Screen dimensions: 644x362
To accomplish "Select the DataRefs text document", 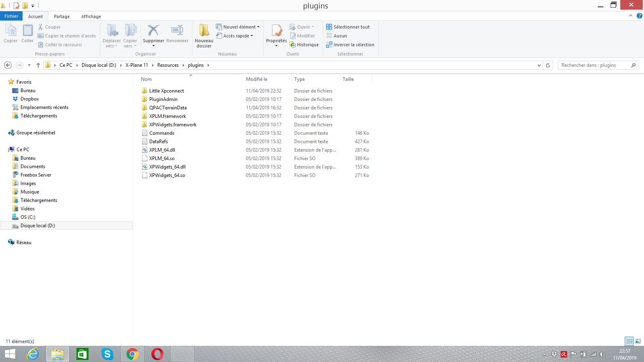I will tap(158, 142).
